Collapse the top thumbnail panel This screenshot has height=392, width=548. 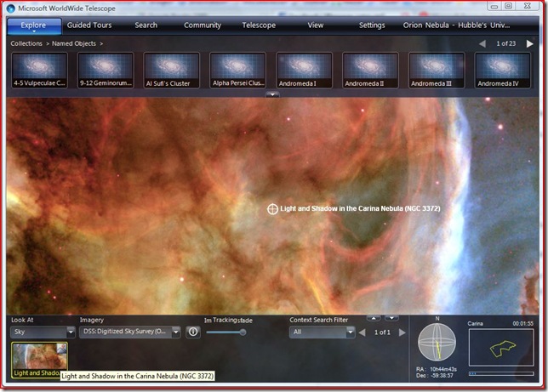coord(272,94)
